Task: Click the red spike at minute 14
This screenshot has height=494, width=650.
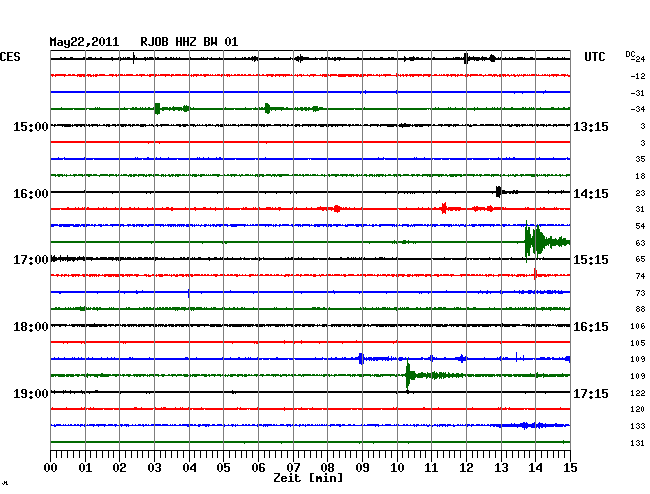Action: click(536, 274)
